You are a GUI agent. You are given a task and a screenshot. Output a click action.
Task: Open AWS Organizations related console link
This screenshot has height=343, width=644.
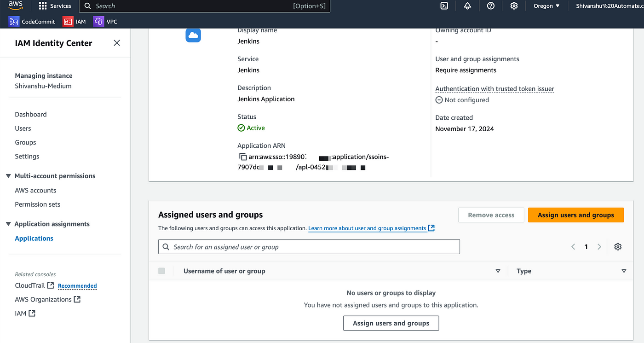(48, 299)
